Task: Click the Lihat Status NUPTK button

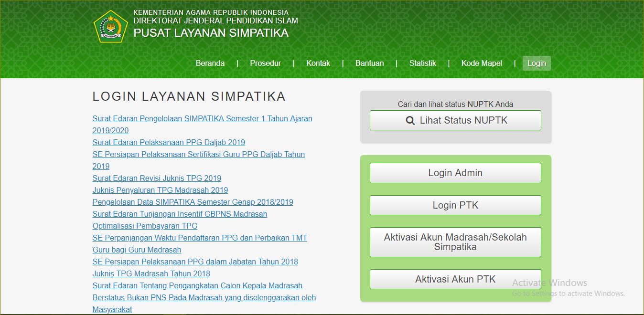Action: point(455,120)
